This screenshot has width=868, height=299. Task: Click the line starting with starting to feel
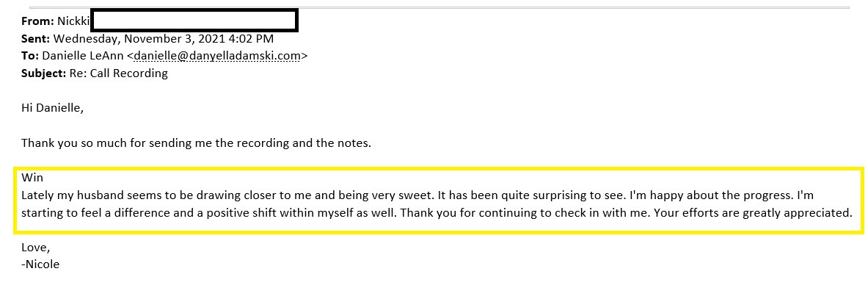pos(437,213)
